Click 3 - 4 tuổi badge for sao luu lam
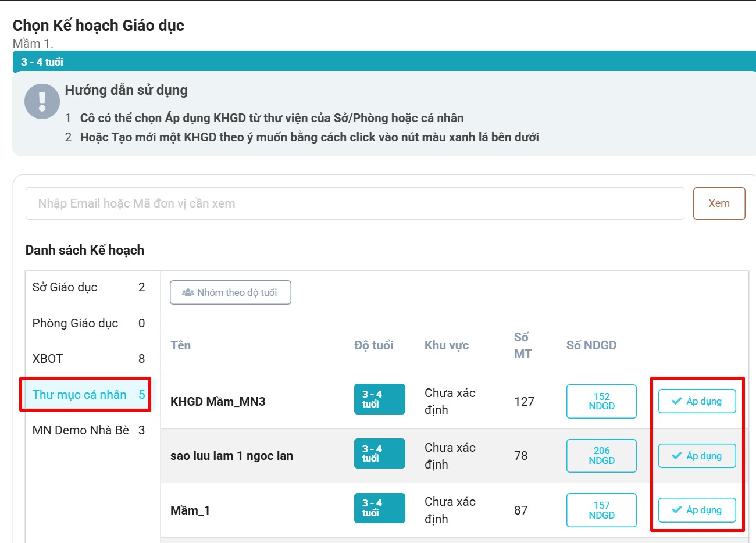Screen dimensions: 756x543 [379, 453]
